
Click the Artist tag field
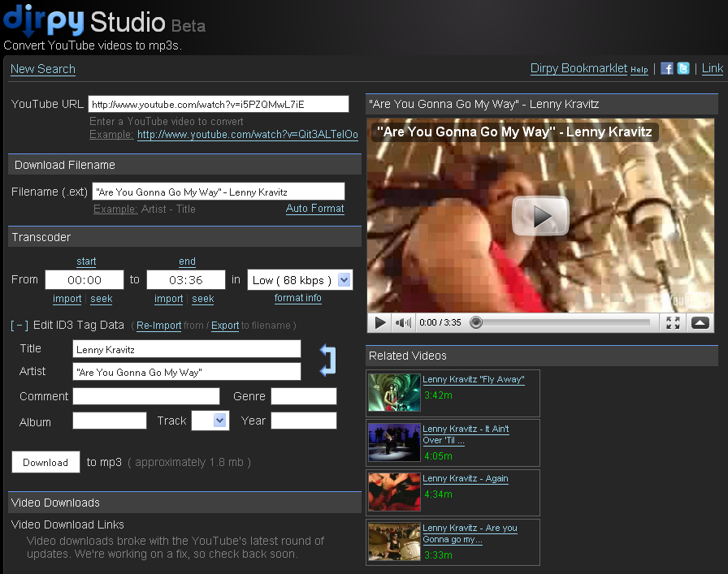click(x=187, y=372)
